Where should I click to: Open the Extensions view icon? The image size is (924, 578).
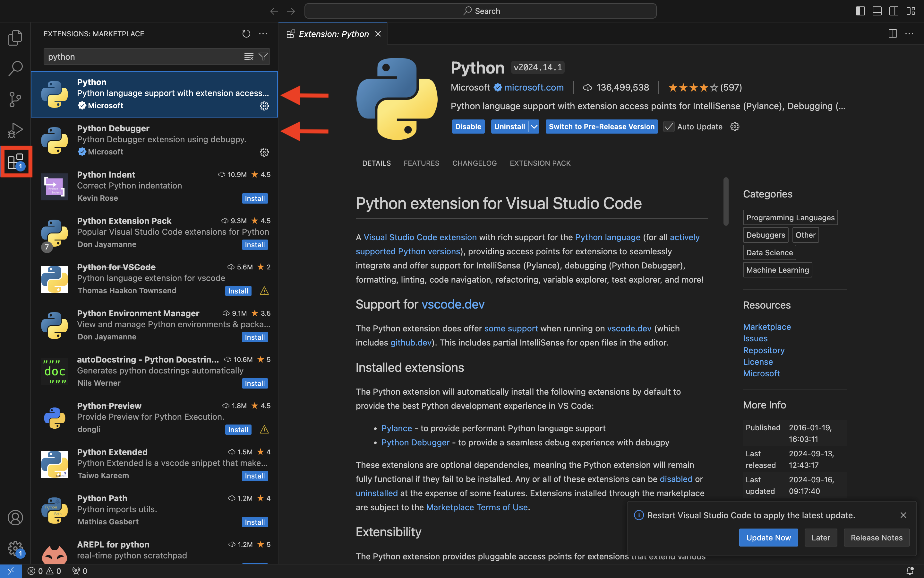click(x=15, y=161)
